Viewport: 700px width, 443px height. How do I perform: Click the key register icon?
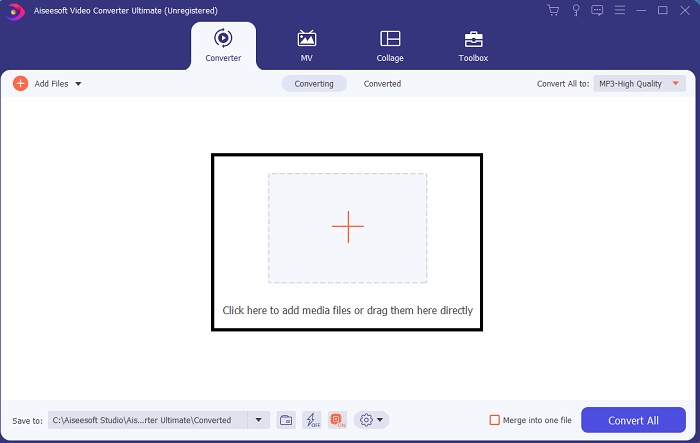(575, 10)
